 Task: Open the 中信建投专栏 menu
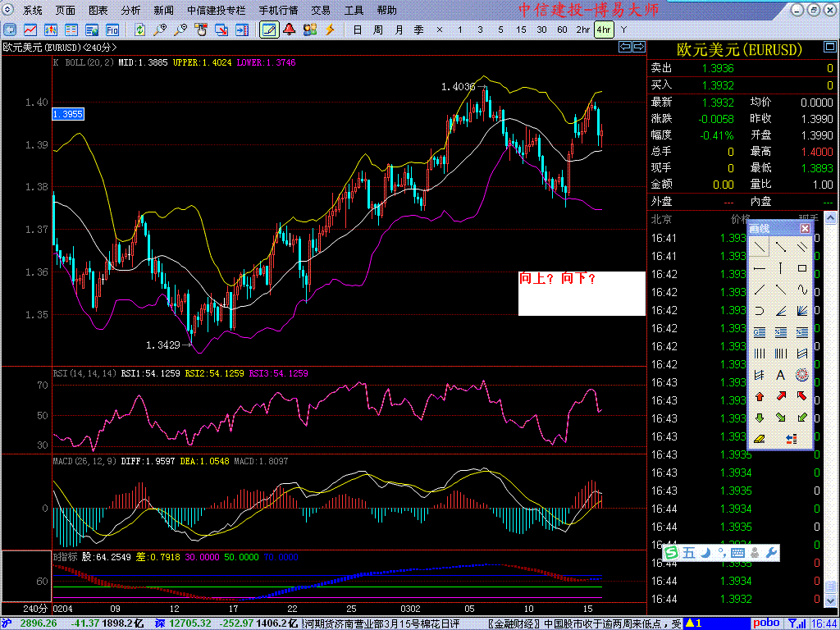[217, 11]
